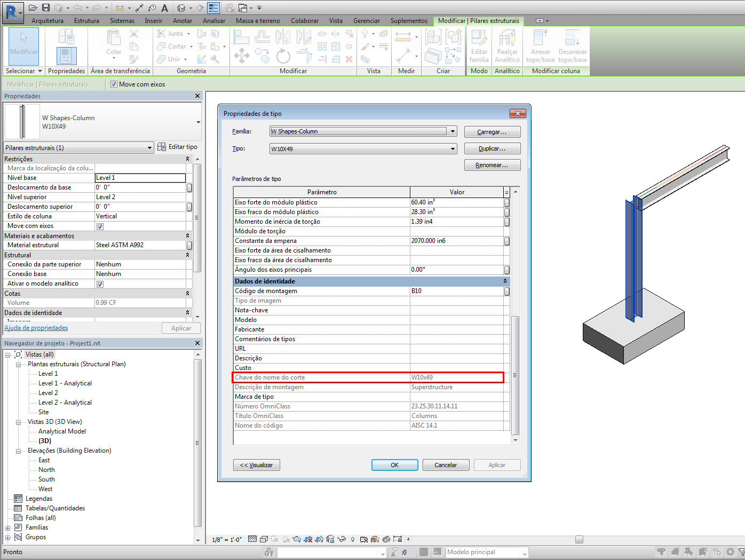Open the Gerenciar ribbon tab
745x560 pixels.
click(366, 21)
